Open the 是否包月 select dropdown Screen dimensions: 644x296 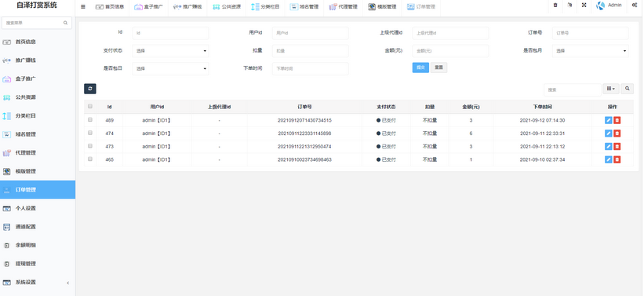pos(590,51)
